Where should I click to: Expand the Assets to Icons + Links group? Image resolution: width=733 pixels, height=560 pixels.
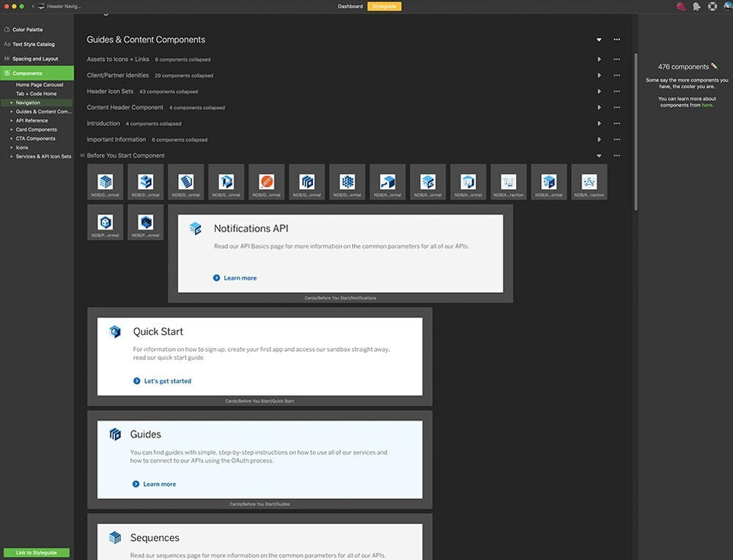coord(599,59)
